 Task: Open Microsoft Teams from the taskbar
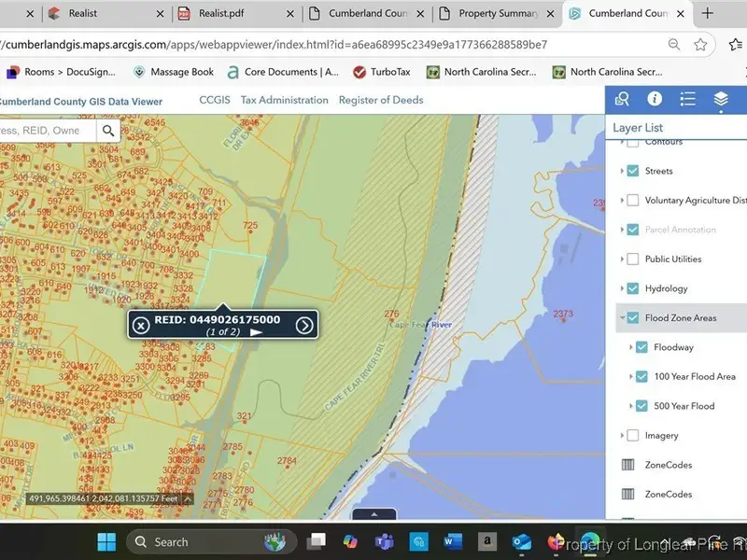pos(384,541)
